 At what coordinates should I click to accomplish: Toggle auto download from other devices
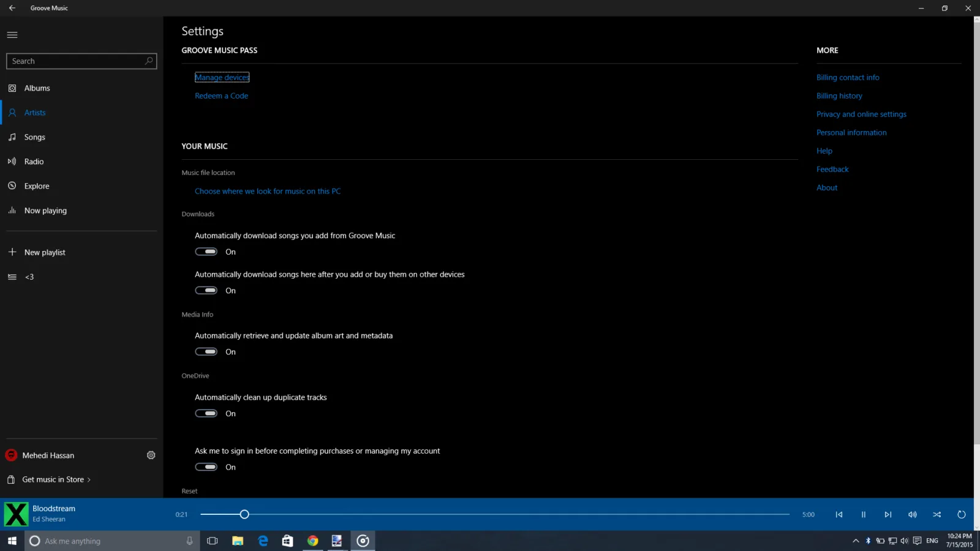coord(206,290)
